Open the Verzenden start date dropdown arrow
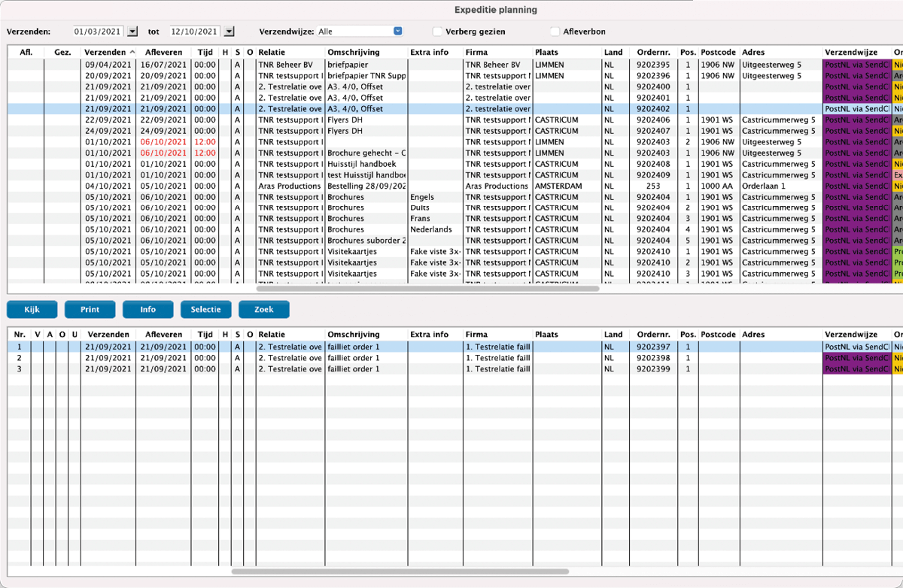Screen dimensions: 903x588 point(133,32)
